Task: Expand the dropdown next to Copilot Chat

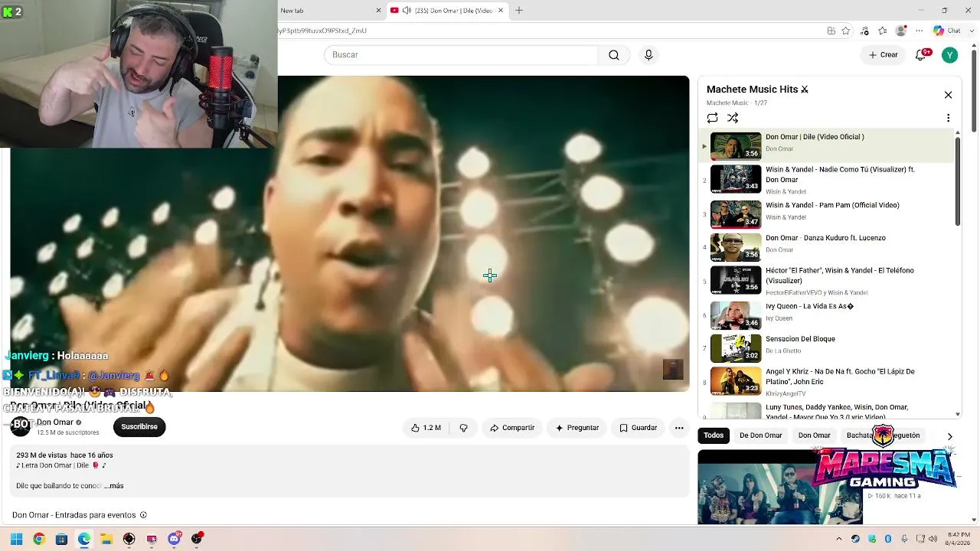Action: [x=971, y=31]
